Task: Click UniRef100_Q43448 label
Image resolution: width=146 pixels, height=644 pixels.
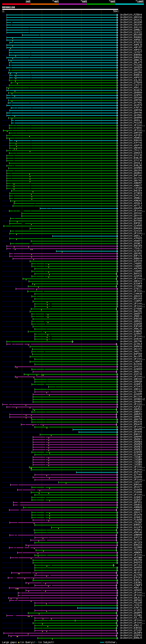Action: coord(131,218)
